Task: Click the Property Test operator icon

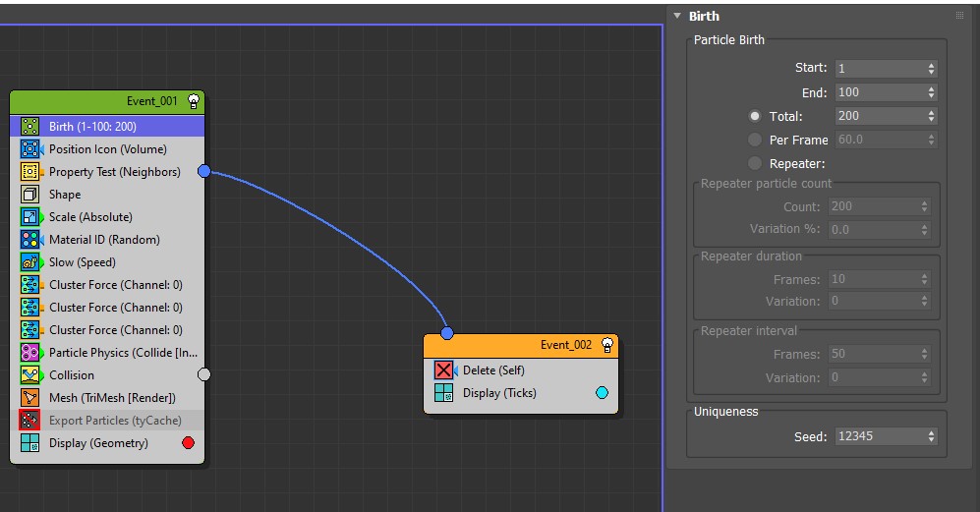Action: point(29,171)
